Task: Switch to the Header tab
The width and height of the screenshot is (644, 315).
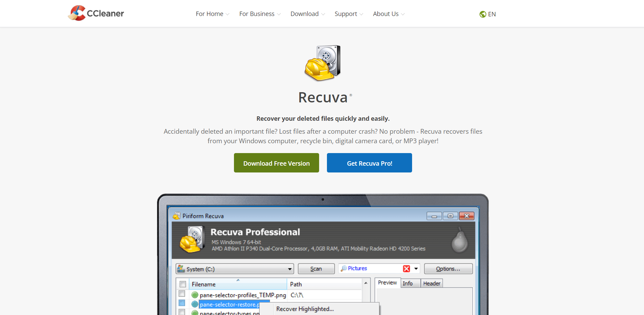Action: (x=432, y=283)
